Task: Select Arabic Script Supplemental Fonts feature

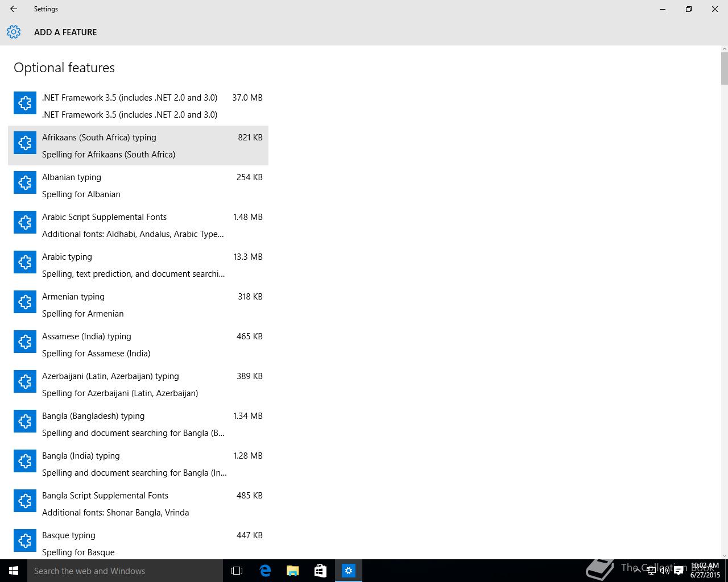Action: point(138,225)
